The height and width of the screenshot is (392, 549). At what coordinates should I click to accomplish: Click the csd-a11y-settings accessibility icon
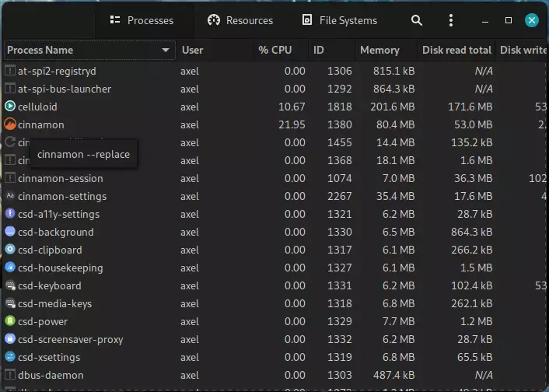(10, 213)
